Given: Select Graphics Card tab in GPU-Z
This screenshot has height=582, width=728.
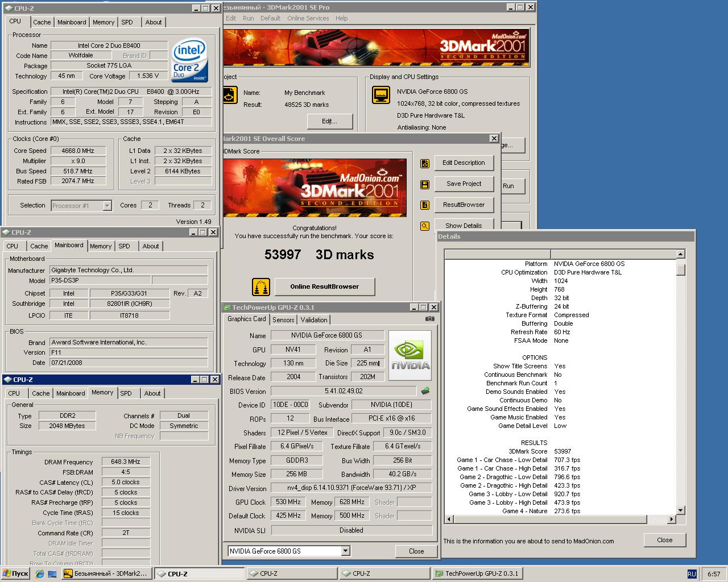Looking at the screenshot, I should 246,319.
